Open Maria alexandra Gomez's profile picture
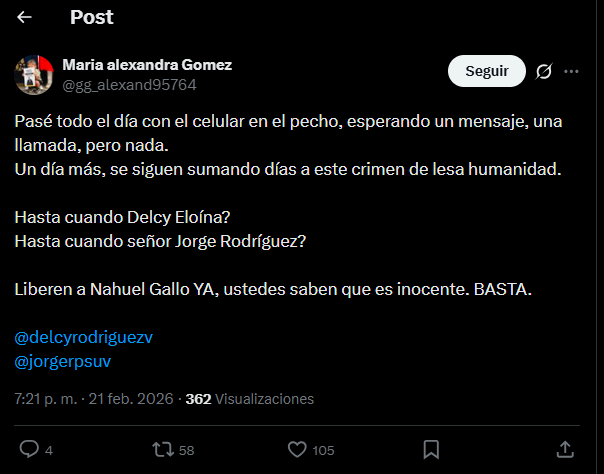The height and width of the screenshot is (474, 604). (34, 74)
